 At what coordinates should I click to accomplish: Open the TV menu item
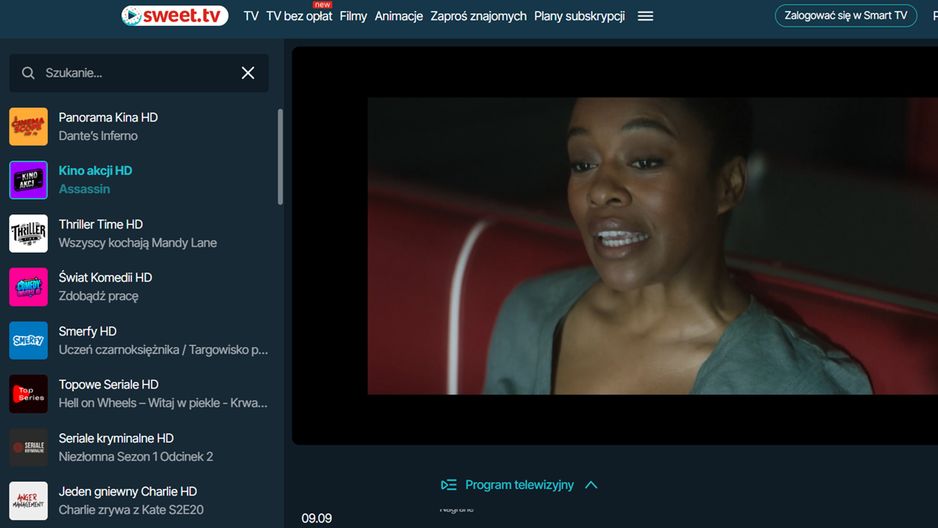[251, 16]
